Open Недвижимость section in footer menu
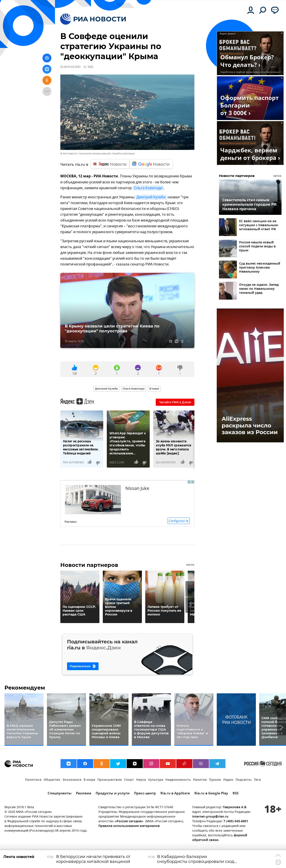This screenshot has height=868, width=286. pyautogui.click(x=178, y=779)
